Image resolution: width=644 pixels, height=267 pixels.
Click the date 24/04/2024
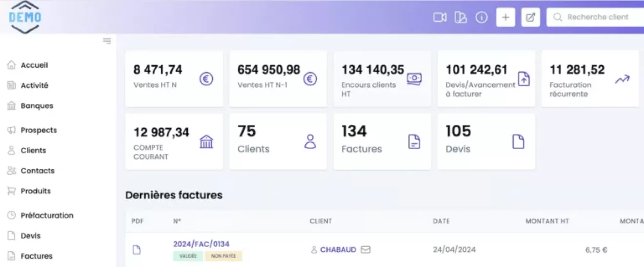454,249
